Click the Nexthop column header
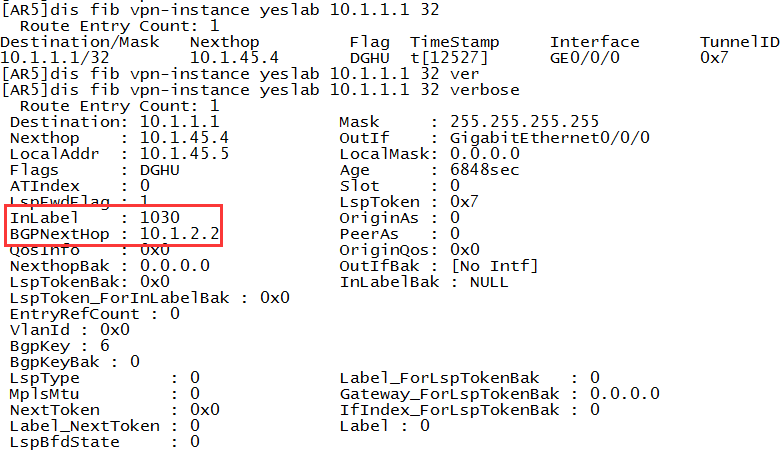Screen dimensions: 784x452 tap(221, 42)
